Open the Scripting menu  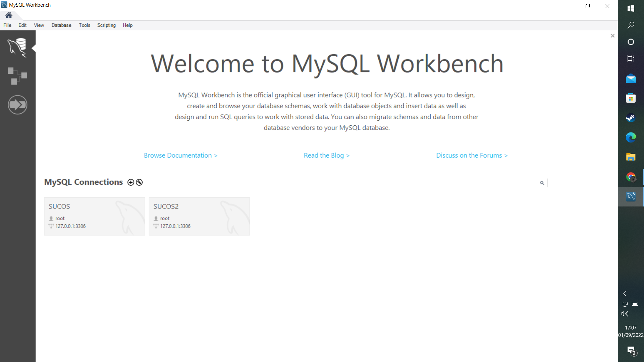106,25
